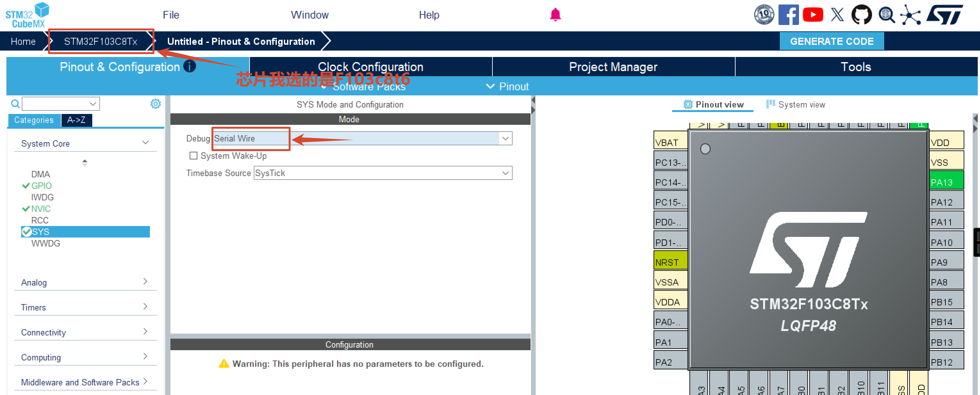Screen dimensions: 980x395
Task: Open the X (Twitter) icon
Action: pyautogui.click(x=837, y=15)
